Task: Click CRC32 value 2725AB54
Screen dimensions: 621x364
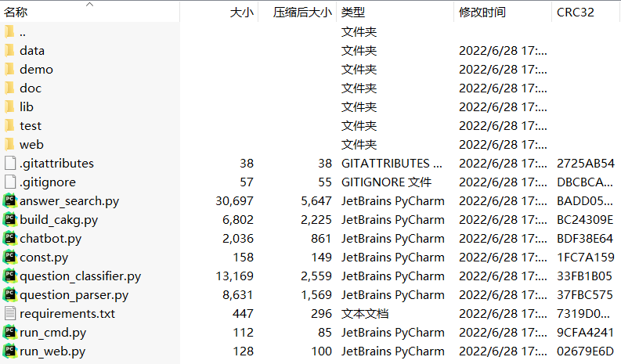Action: tap(585, 163)
